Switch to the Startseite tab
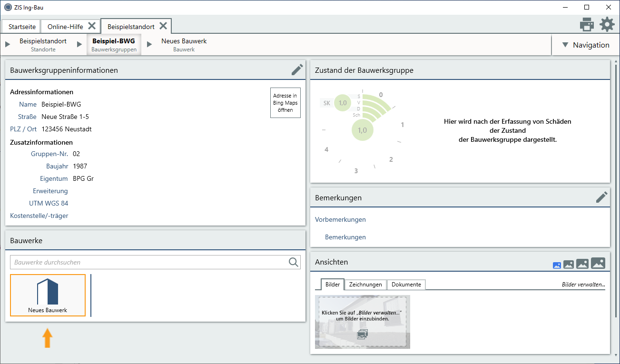The width and height of the screenshot is (620, 364). coord(22,27)
